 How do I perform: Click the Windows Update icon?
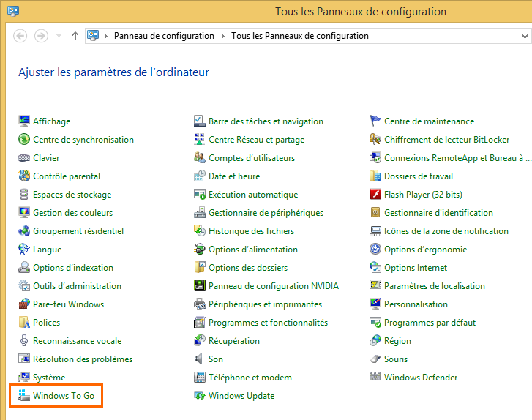pyautogui.click(x=200, y=396)
